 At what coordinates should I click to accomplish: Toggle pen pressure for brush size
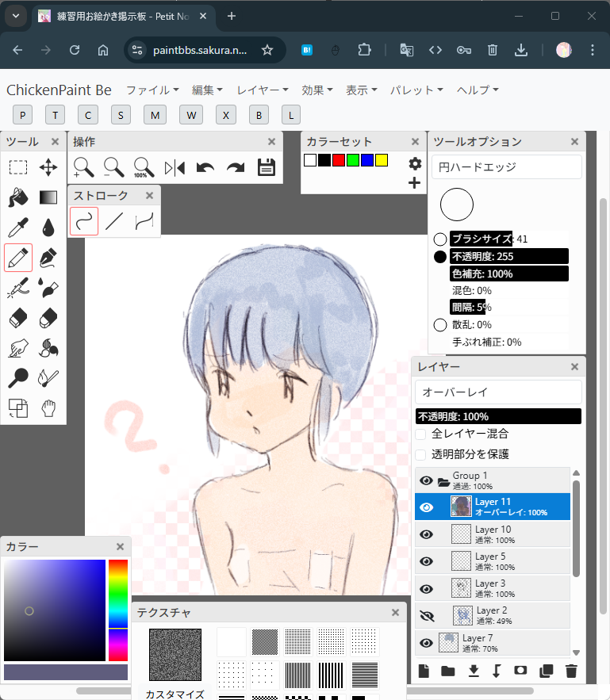tap(440, 239)
